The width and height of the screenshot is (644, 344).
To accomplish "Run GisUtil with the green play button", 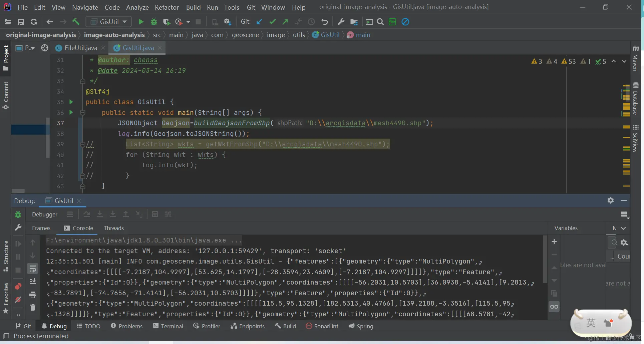I will point(141,22).
